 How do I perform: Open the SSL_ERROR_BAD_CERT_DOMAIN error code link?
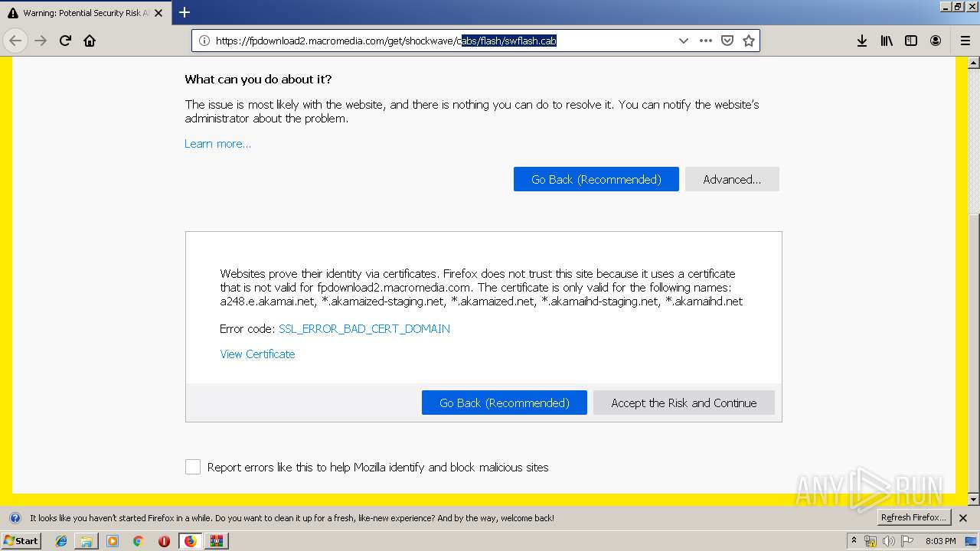364,329
